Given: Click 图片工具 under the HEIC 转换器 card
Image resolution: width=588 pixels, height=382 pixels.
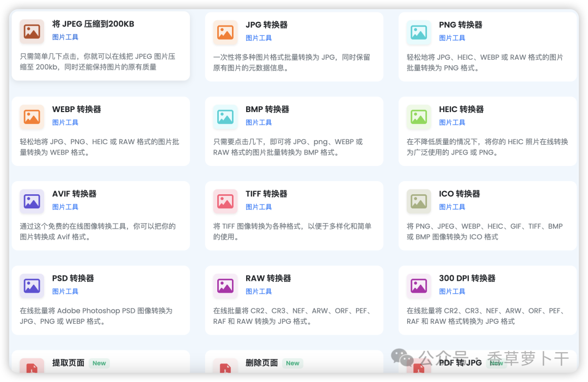Looking at the screenshot, I should (x=452, y=122).
